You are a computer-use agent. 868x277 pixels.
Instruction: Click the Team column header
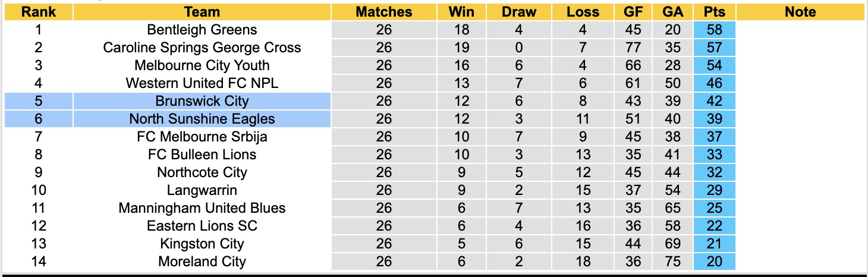(202, 12)
